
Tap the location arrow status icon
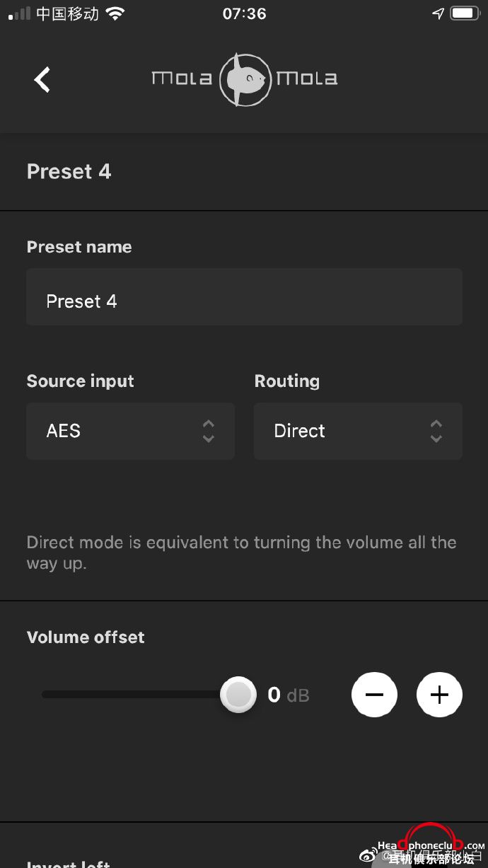[x=438, y=13]
